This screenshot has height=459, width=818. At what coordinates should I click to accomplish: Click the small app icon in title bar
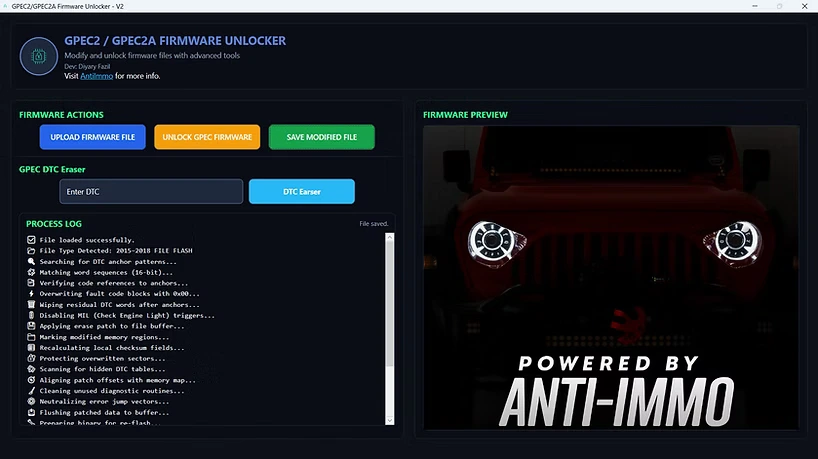(8, 6)
